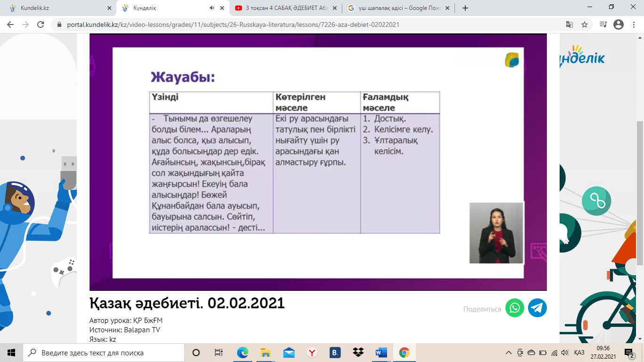
Task: Click the lesson title 'Қазақ әдебиеті. 02.02.2021'
Action: click(187, 303)
